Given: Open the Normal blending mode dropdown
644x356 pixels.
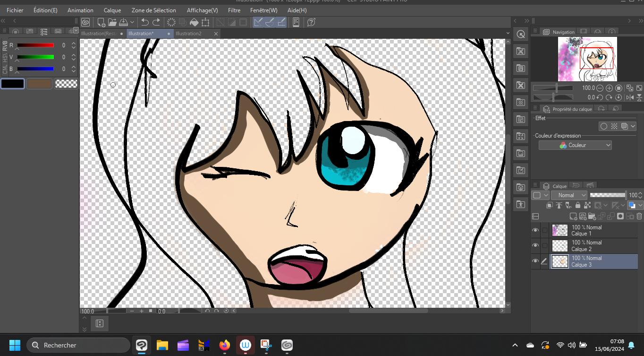Looking at the screenshot, I should coord(569,195).
